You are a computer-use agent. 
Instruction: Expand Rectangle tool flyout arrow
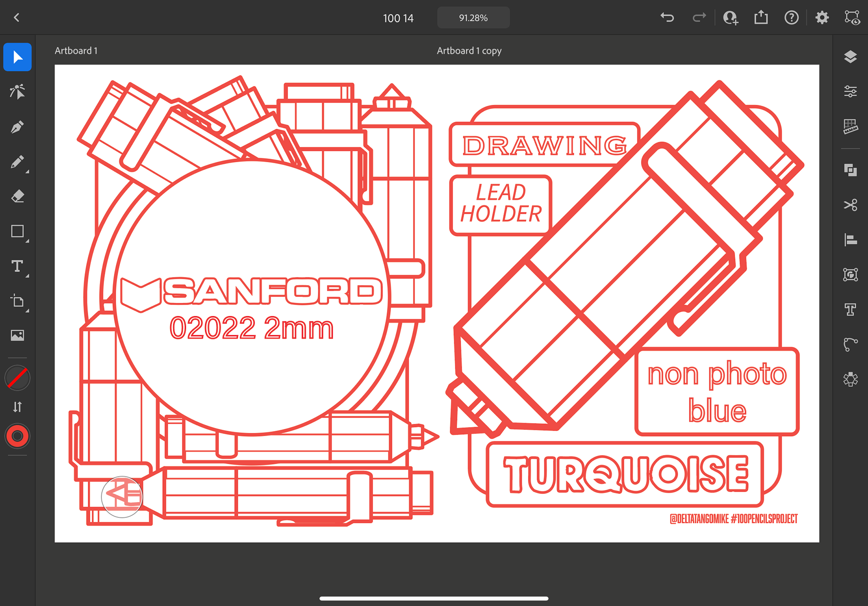[28, 241]
